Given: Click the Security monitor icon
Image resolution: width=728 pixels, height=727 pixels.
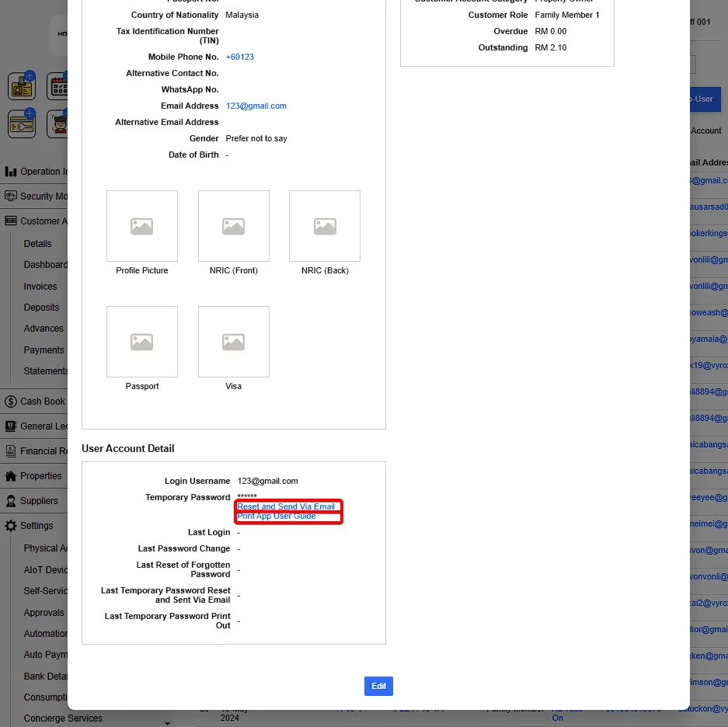Looking at the screenshot, I should coord(11,197).
